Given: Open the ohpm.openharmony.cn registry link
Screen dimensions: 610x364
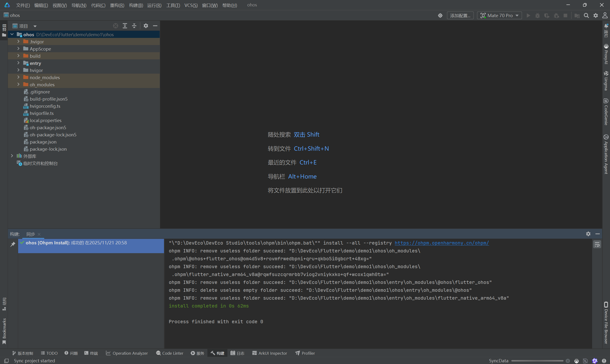Looking at the screenshot, I should [x=441, y=243].
